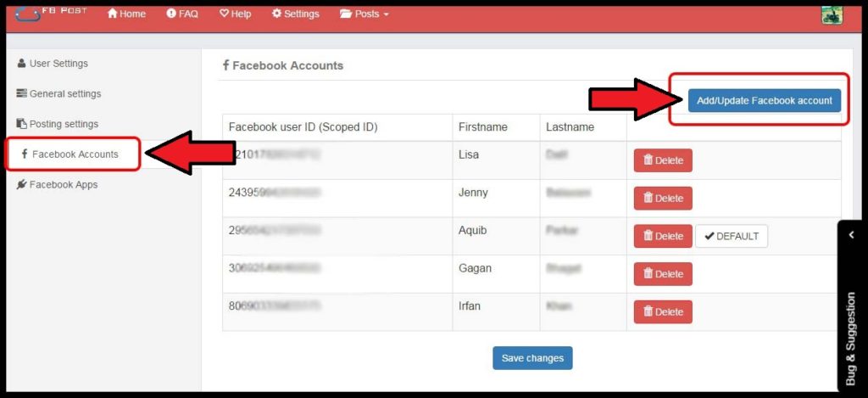Click Save changes button
This screenshot has height=398, width=868.
532,358
